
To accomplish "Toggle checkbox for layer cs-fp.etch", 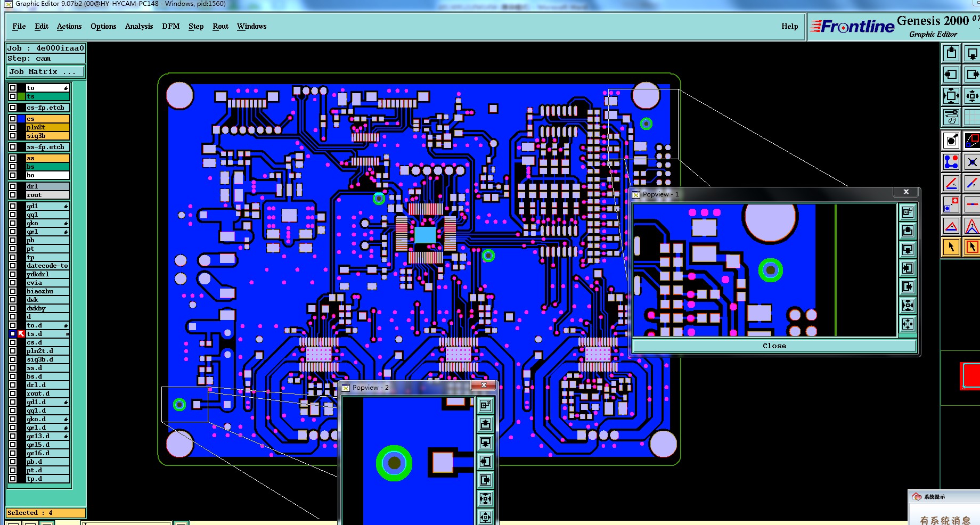I will (13, 108).
